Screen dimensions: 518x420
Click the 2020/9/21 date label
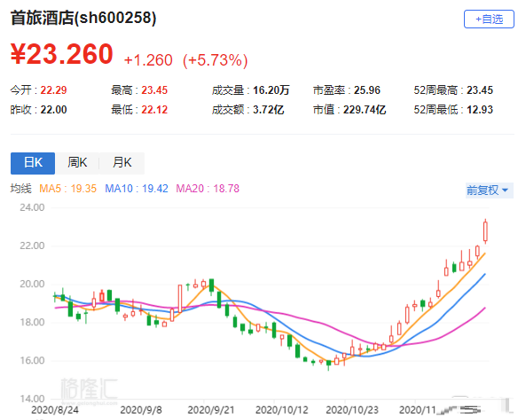pyautogui.click(x=211, y=410)
